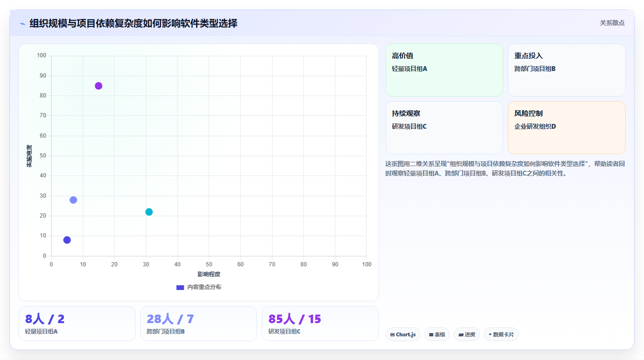
Task: Click the 影响程度 x-axis title
Action: [209, 274]
